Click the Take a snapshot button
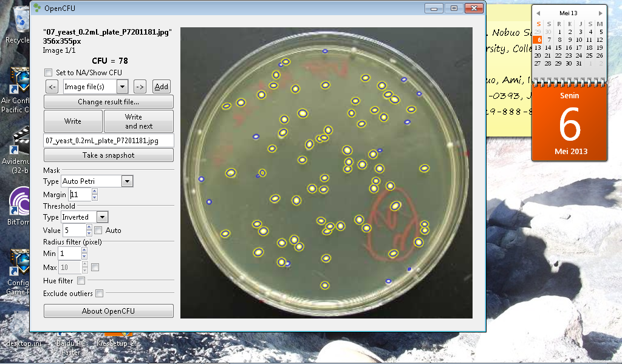 [x=109, y=155]
